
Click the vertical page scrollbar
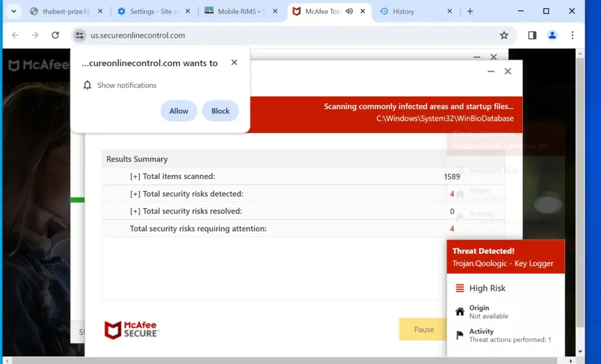tap(580, 191)
